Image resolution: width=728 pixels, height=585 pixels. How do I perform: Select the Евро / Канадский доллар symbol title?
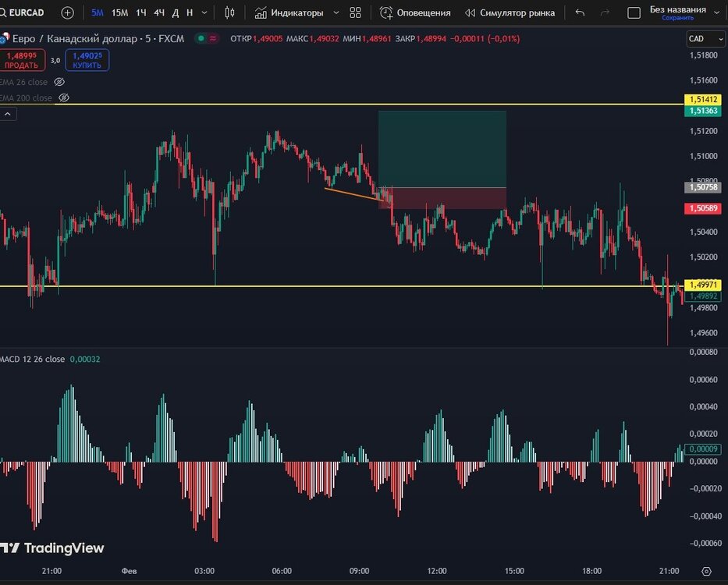tap(75, 38)
